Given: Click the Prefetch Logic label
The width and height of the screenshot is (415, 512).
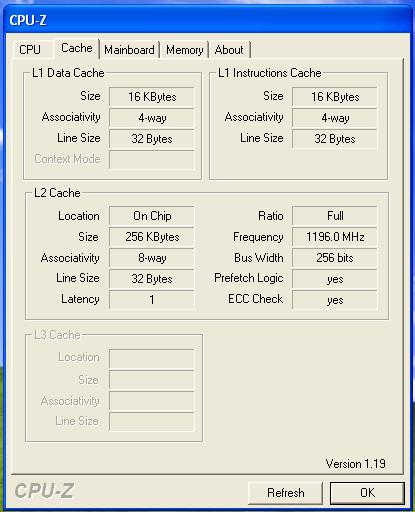Looking at the screenshot, I should (x=249, y=278).
